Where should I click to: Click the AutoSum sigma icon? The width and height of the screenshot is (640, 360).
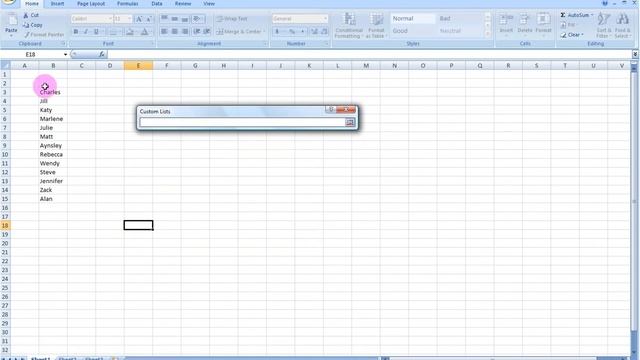point(563,15)
